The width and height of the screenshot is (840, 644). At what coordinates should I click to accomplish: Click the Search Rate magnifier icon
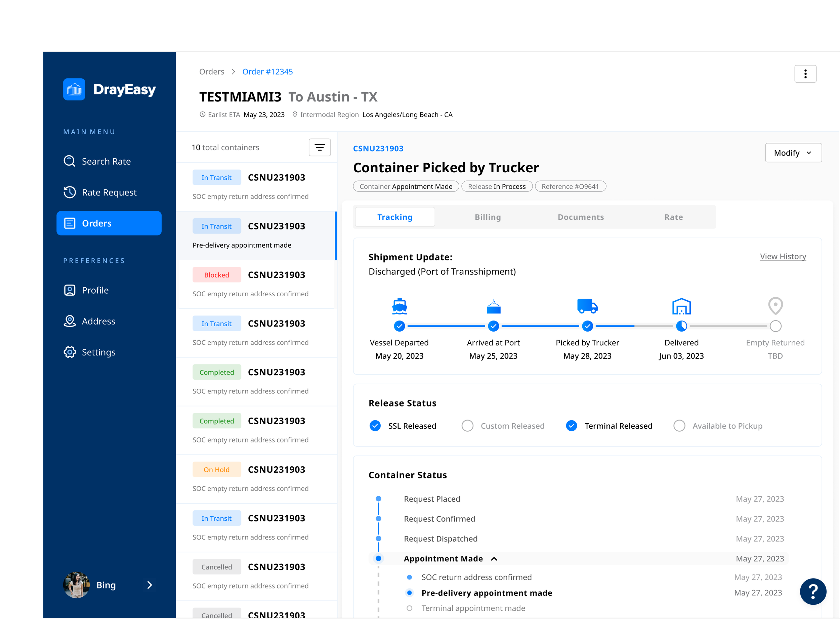tap(70, 161)
